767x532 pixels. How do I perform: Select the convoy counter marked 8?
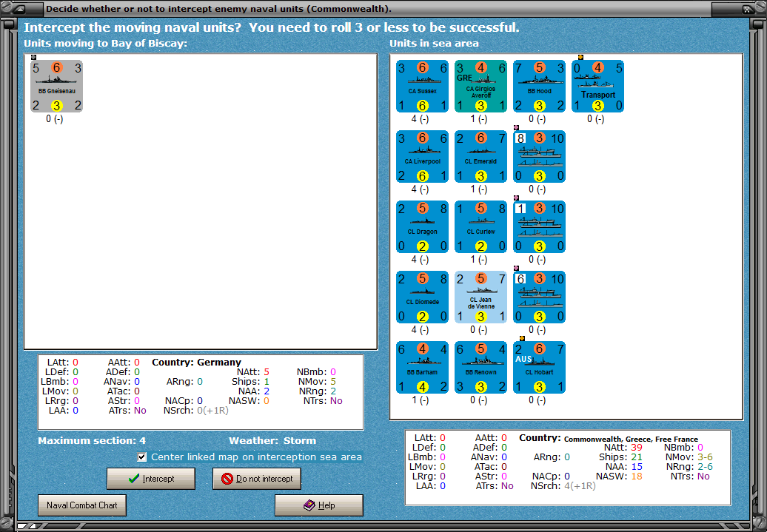tap(540, 156)
